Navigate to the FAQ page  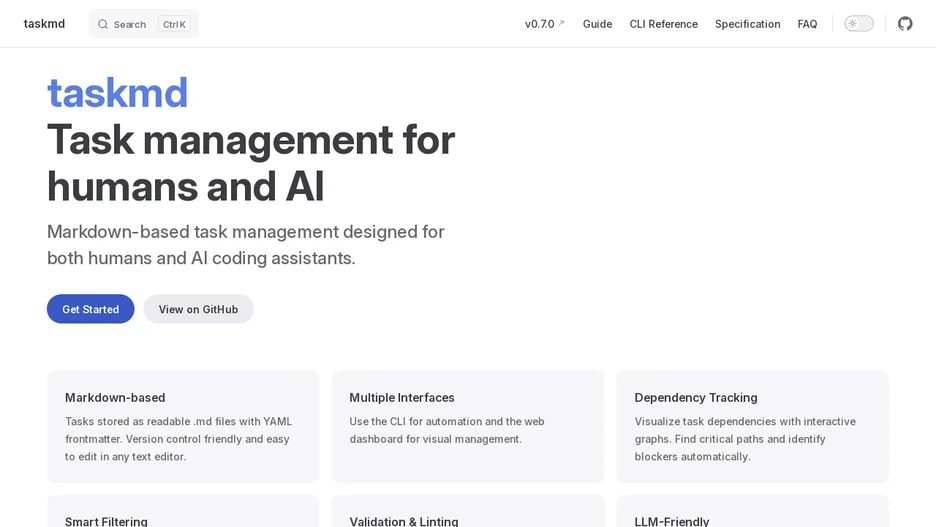tap(807, 24)
